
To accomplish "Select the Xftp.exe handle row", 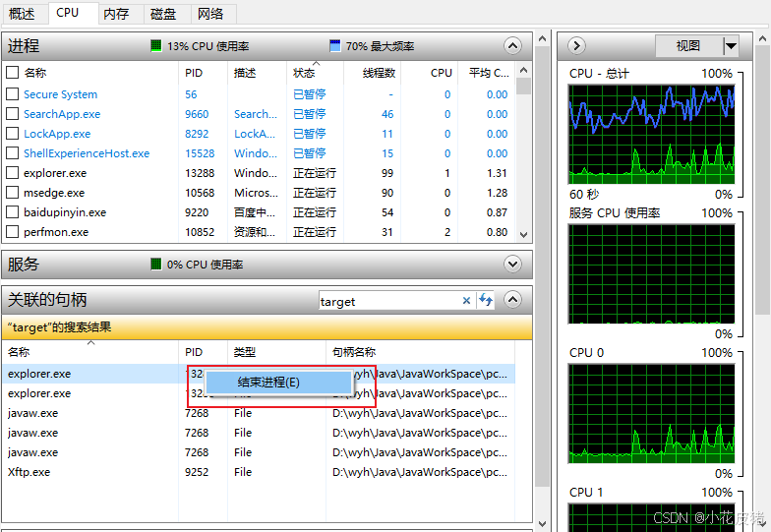I will [259, 472].
